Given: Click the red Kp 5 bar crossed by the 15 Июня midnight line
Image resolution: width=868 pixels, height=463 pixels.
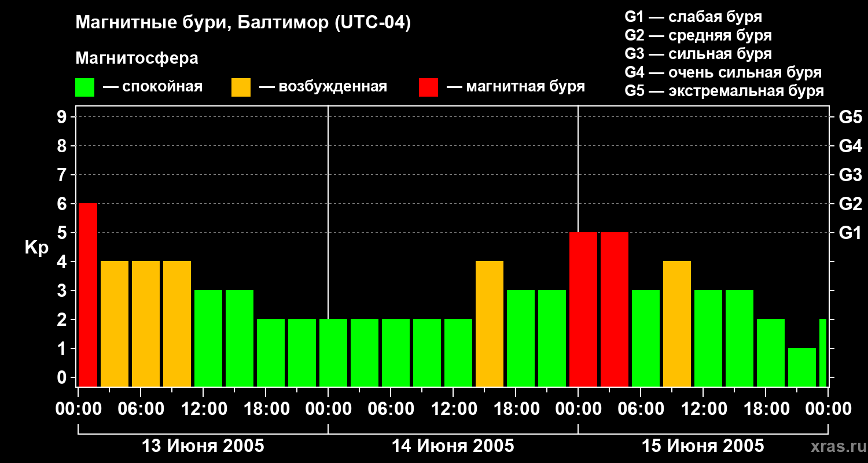Looking at the screenshot, I should (583, 309).
